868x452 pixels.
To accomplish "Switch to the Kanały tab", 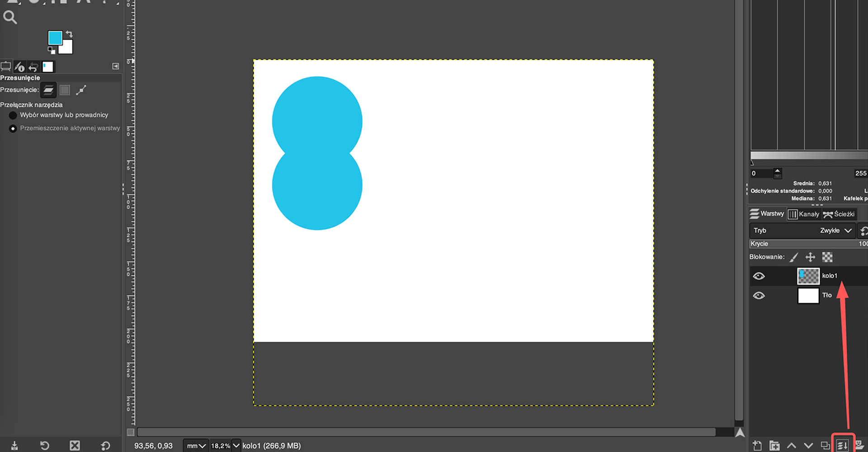I will [804, 214].
